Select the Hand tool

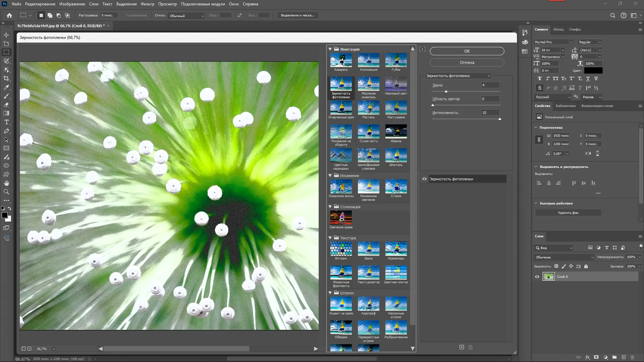click(x=6, y=183)
